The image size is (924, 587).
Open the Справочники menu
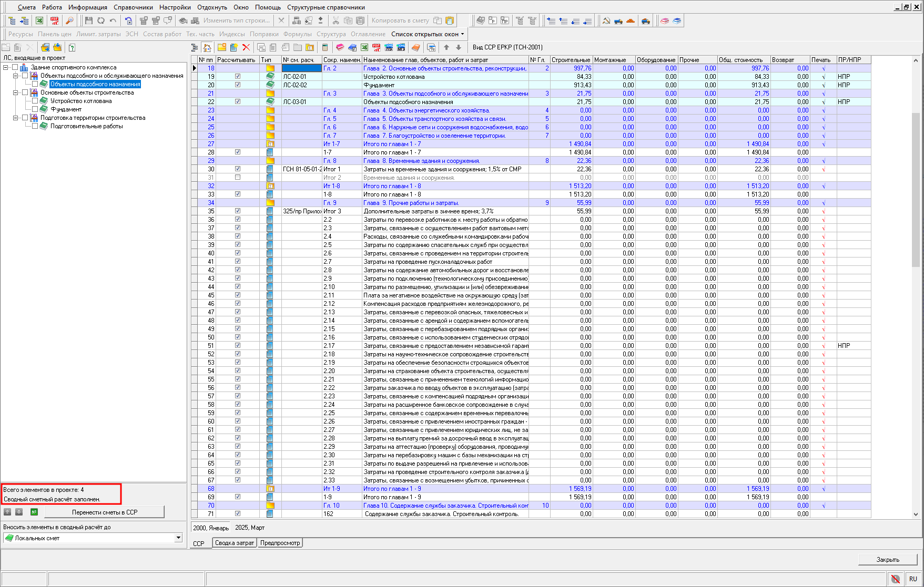(x=133, y=7)
